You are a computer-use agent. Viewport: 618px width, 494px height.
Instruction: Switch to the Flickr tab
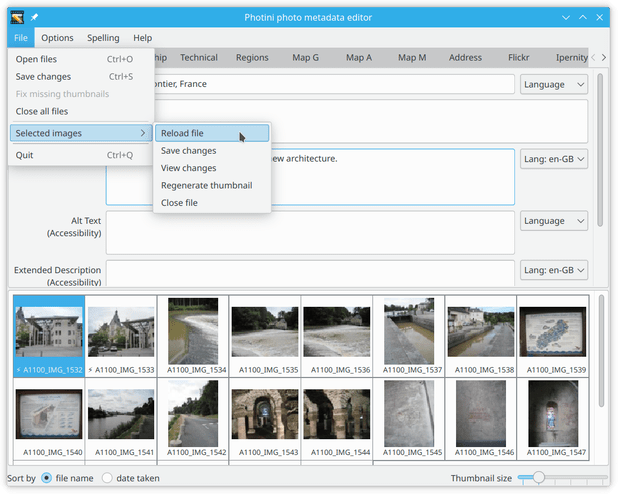518,58
